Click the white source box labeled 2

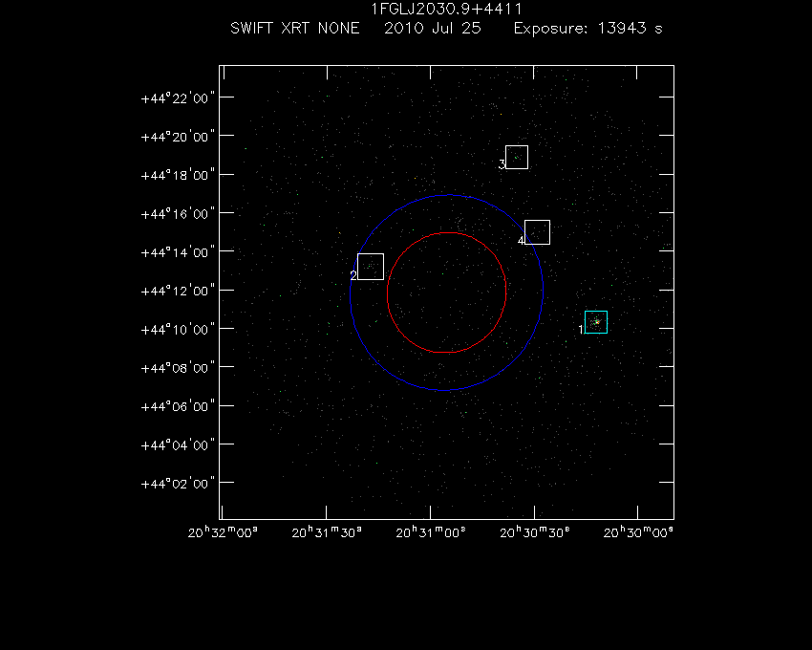pyautogui.click(x=371, y=267)
